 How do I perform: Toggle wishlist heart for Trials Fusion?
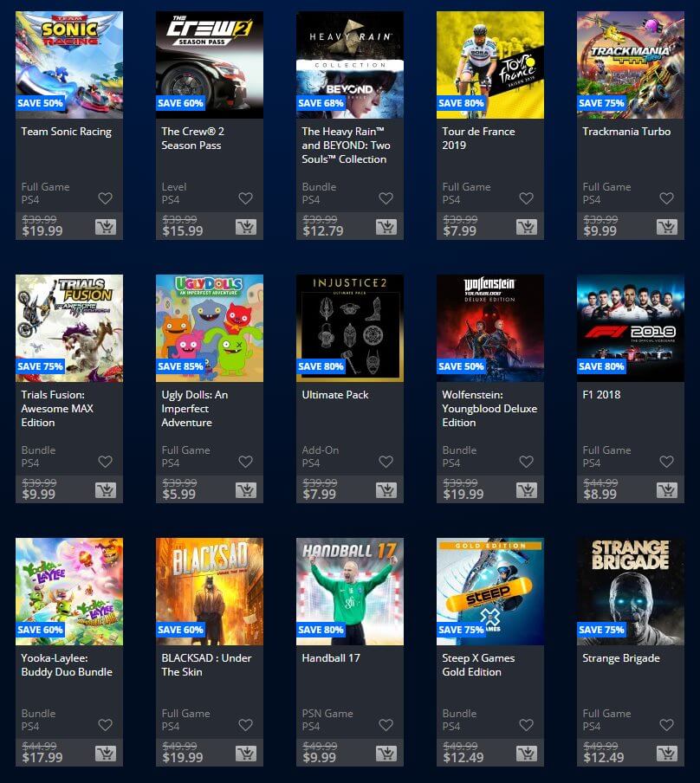(105, 462)
